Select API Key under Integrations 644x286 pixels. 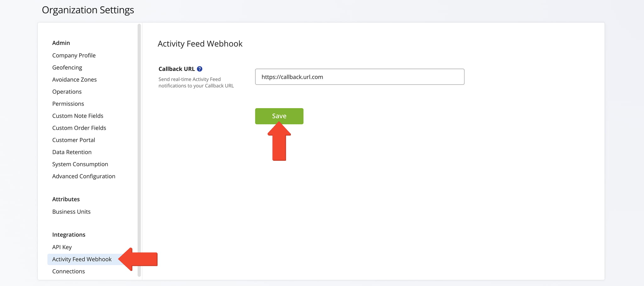coord(62,247)
